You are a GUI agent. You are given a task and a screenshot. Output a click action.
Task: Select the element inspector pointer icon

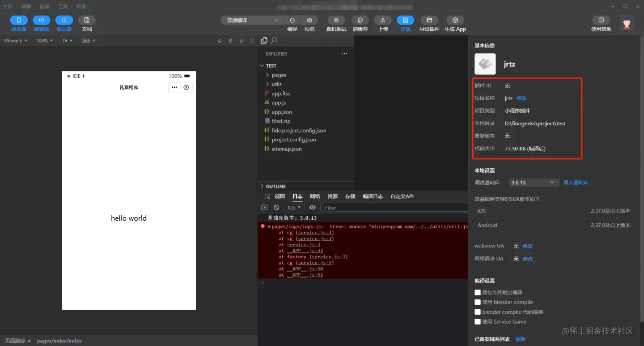pyautogui.click(x=267, y=196)
